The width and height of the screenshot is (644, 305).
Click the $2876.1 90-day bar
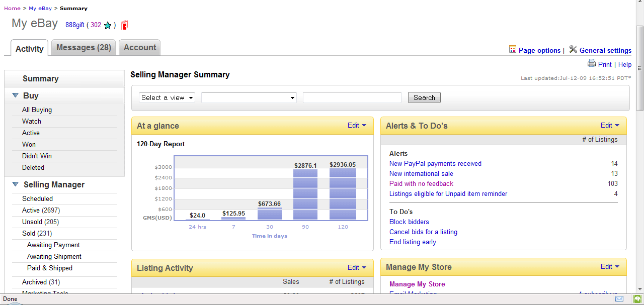pyautogui.click(x=305, y=194)
